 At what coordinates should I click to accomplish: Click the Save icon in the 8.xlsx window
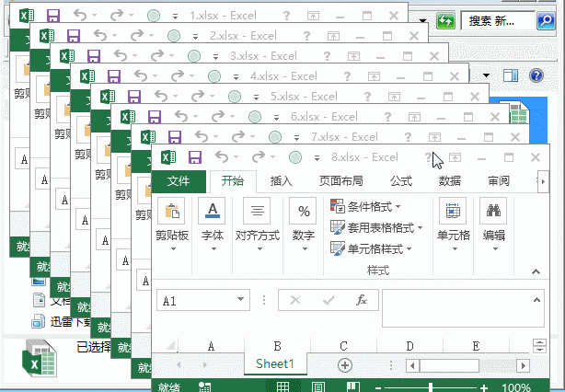point(195,157)
